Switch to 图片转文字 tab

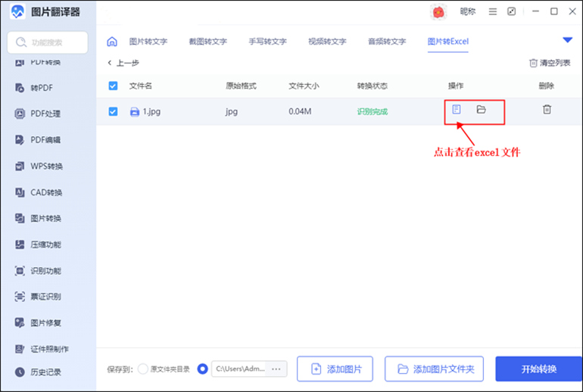click(148, 42)
